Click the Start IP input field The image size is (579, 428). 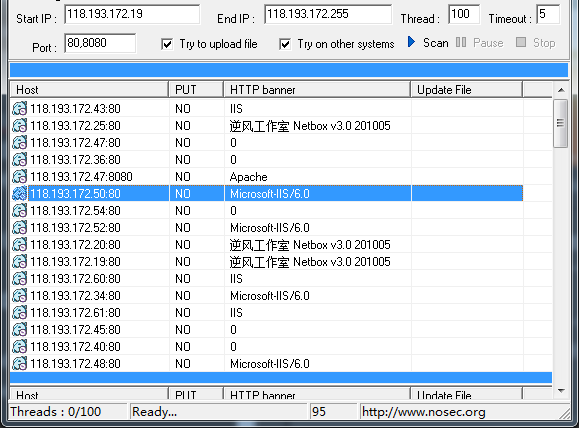132,14
